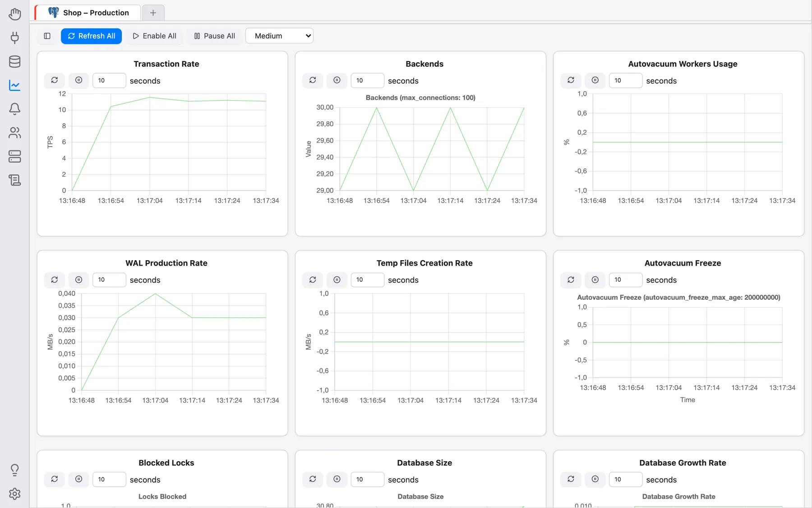Pause the Database Size chart
This screenshot has height=508, width=812.
[x=337, y=479]
